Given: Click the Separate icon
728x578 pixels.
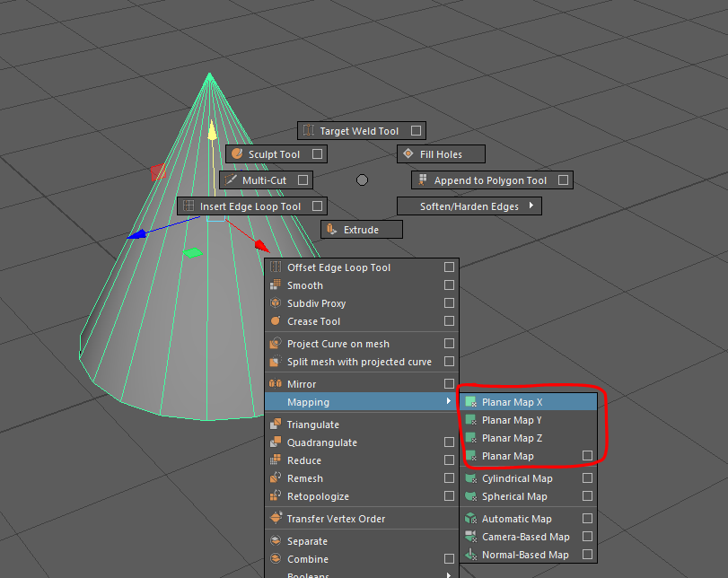Looking at the screenshot, I should tap(276, 540).
